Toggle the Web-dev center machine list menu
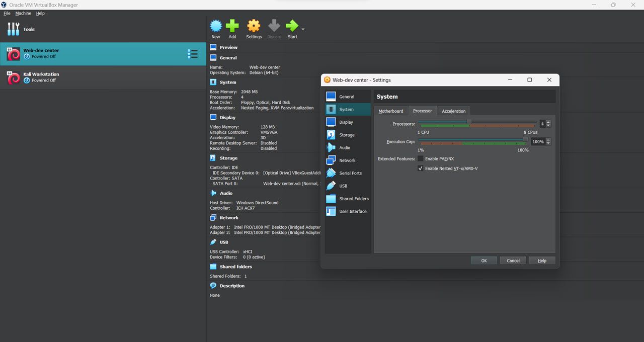The height and width of the screenshot is (342, 644). point(193,54)
